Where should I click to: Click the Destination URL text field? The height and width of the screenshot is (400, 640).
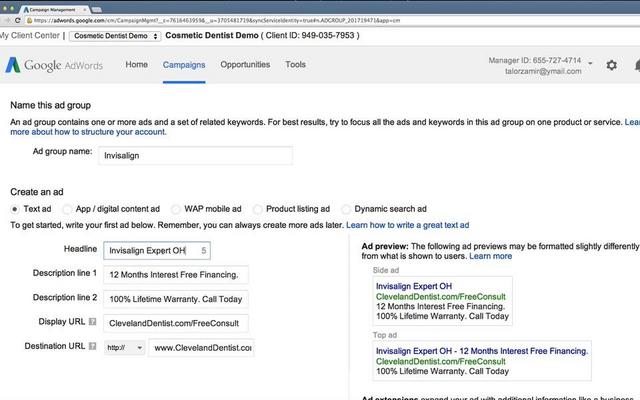click(x=201, y=348)
